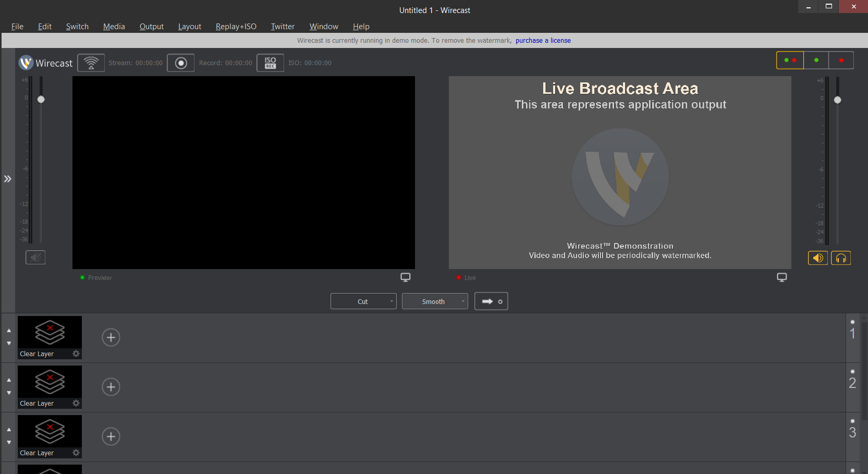The image size is (868, 474).
Task: Move layer 2 down with arrow
Action: pos(9,393)
